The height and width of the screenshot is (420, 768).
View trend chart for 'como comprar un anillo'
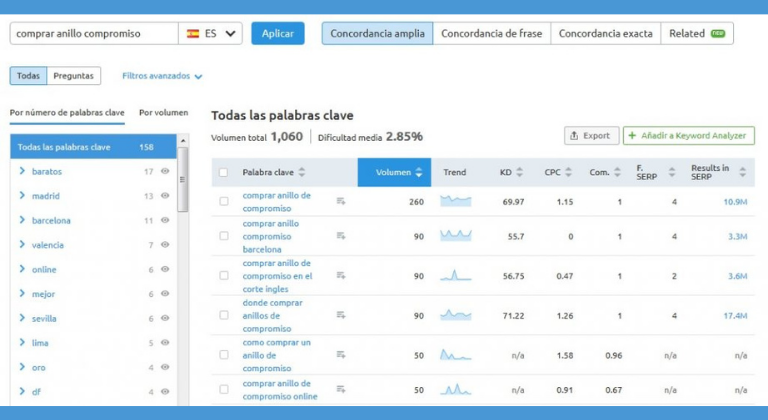coord(456,355)
